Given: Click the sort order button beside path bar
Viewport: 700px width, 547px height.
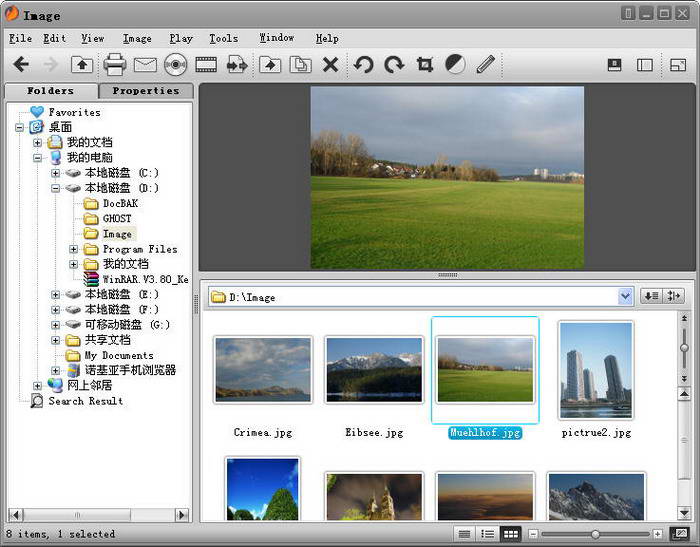Looking at the screenshot, I should 651,296.
